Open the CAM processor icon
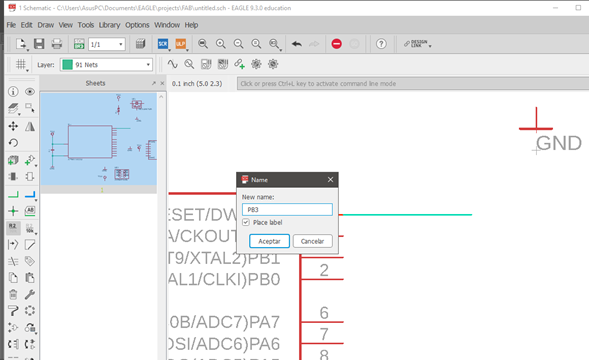Screen dimensions: 589x360 tap(140, 44)
